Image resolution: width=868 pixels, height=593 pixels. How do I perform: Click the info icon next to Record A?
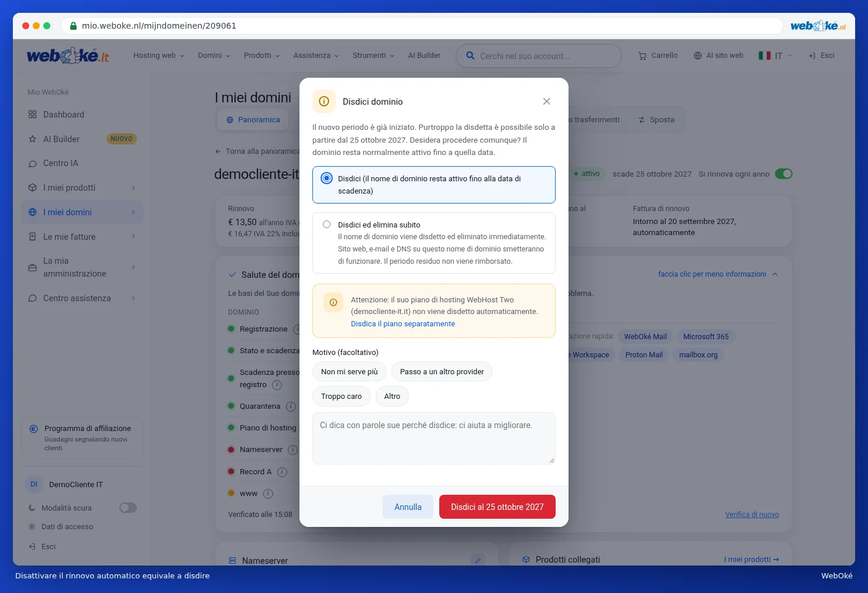282,472
